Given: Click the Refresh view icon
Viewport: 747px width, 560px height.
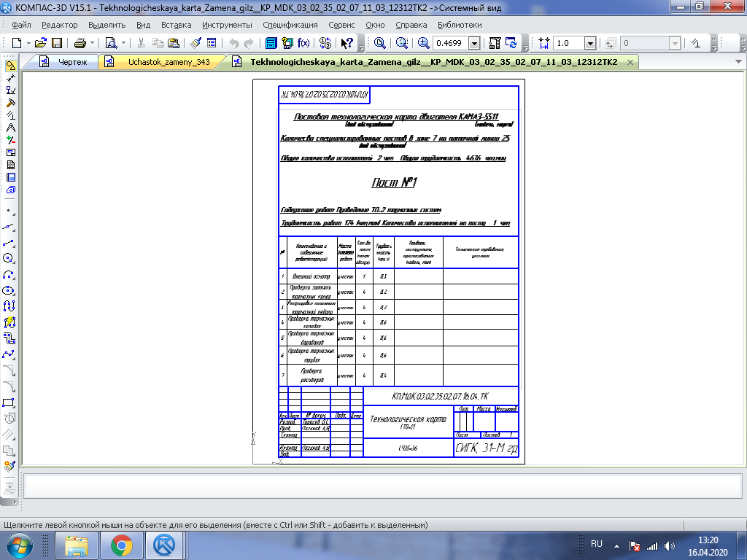Looking at the screenshot, I should [x=511, y=43].
